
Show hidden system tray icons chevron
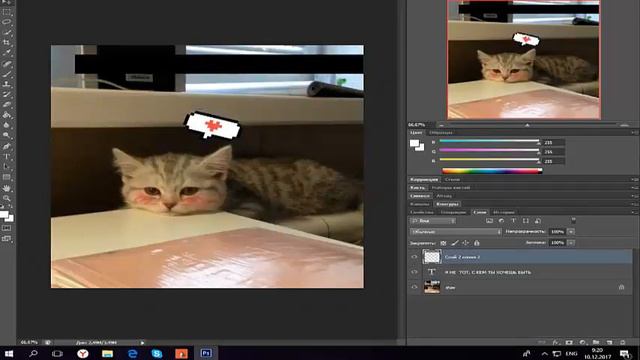[x=544, y=353]
